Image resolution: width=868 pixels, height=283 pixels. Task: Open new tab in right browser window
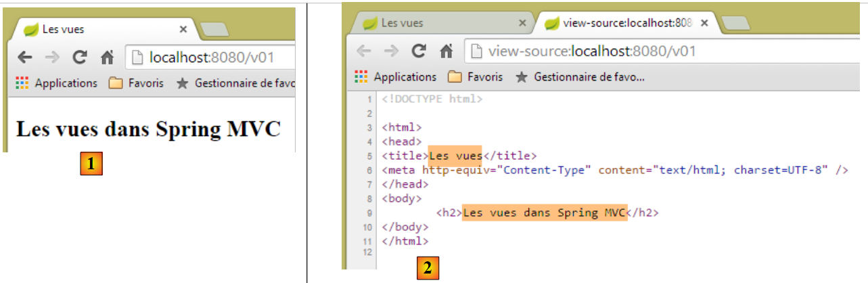coord(735,24)
